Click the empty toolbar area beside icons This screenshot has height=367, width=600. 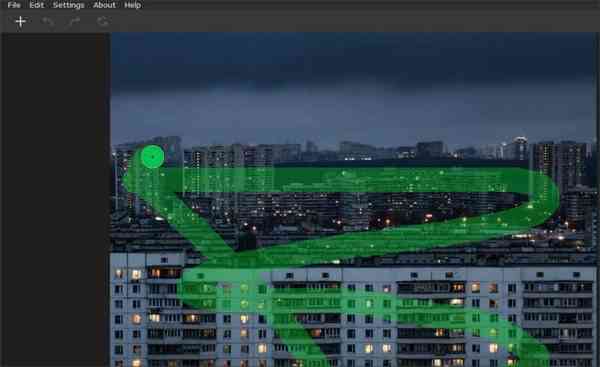point(344,22)
